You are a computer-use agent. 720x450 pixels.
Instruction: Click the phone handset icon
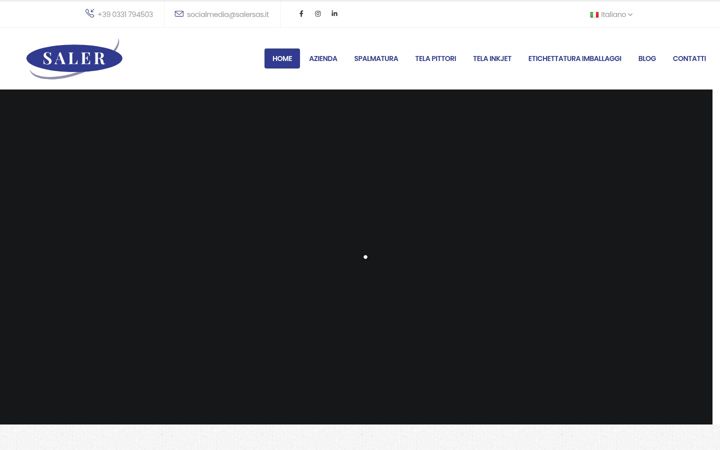(90, 13)
